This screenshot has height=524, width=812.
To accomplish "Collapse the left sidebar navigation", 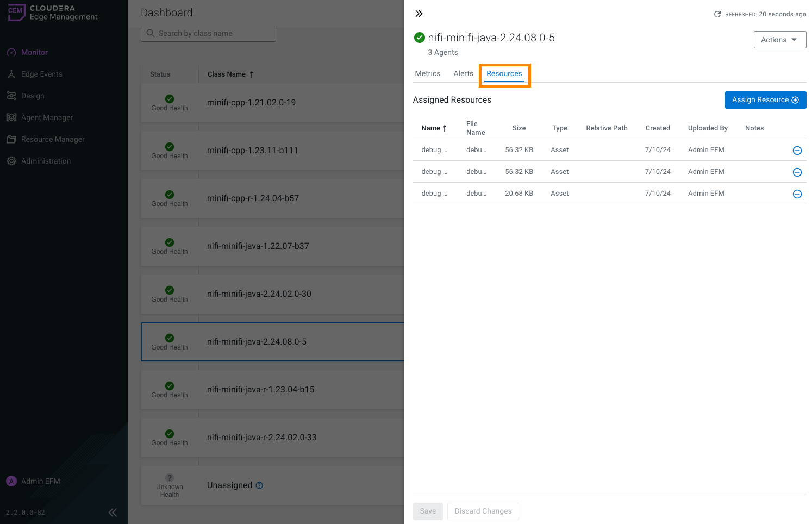I will tap(113, 512).
